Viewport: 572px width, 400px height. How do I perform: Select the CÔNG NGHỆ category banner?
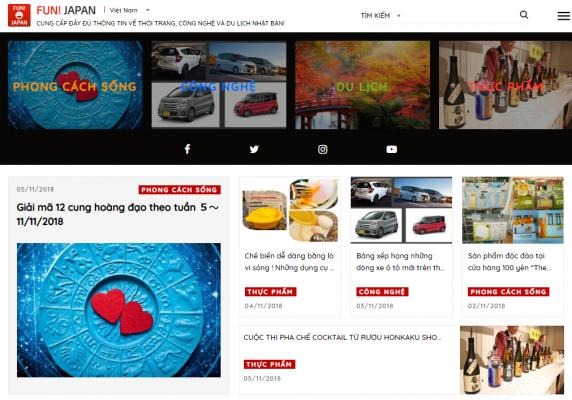click(x=219, y=85)
